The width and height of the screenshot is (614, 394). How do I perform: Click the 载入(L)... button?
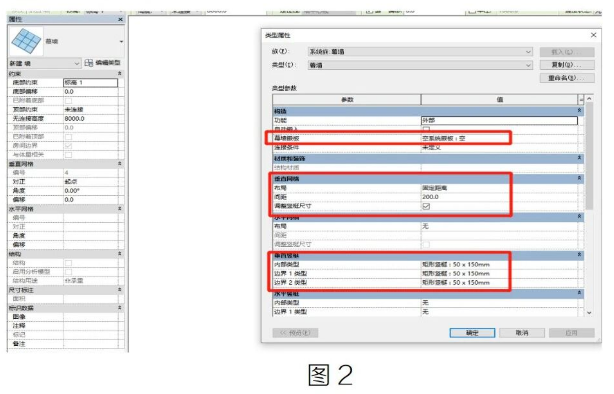(567, 52)
